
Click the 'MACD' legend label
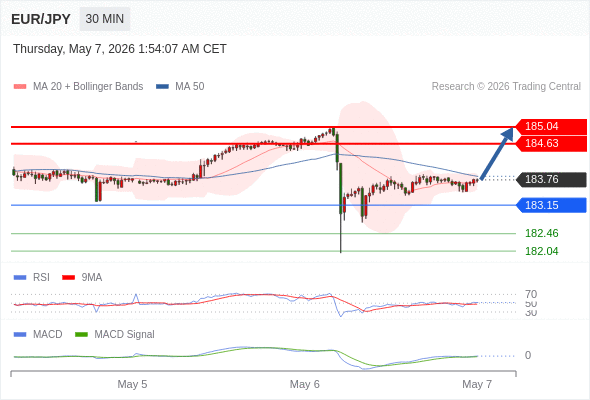(x=48, y=335)
